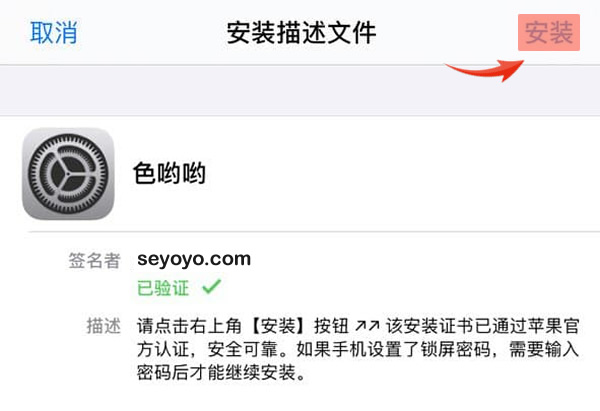Click the 描述 label
The height and width of the screenshot is (411, 600).
click(x=104, y=328)
